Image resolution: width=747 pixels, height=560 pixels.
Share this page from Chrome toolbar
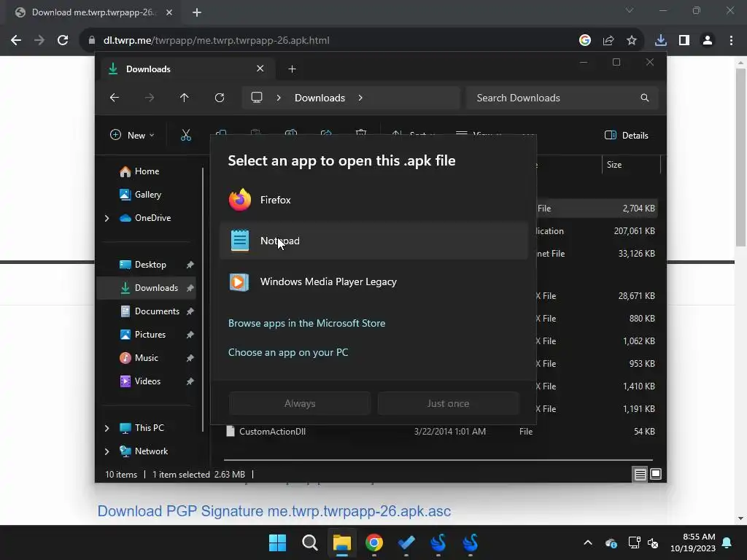point(608,41)
